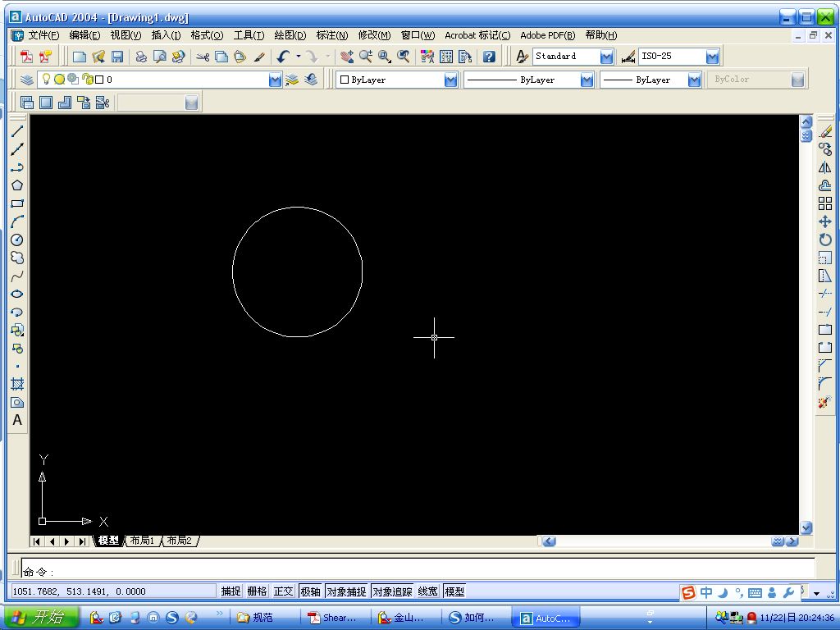Select the Copy Object tool
The width and height of the screenshot is (840, 630).
[825, 149]
